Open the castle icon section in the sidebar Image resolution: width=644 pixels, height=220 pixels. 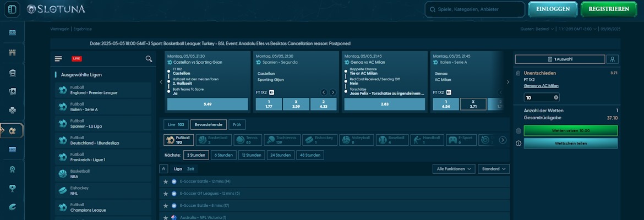point(12,53)
